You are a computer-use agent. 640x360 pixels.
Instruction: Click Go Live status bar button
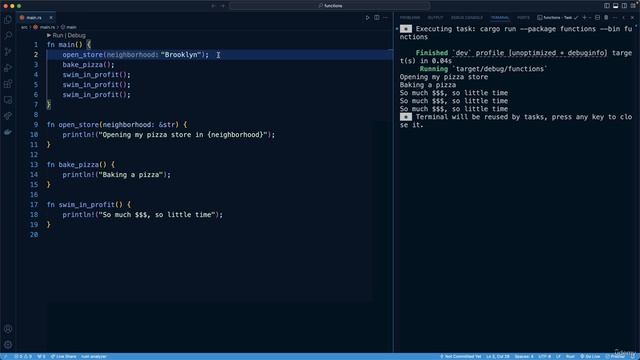click(590, 356)
